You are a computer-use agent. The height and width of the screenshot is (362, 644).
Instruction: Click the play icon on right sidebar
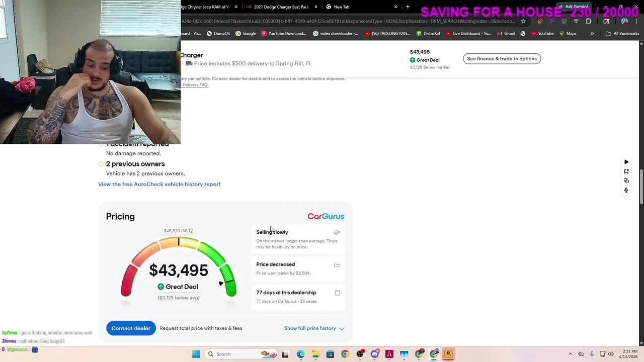(x=626, y=162)
